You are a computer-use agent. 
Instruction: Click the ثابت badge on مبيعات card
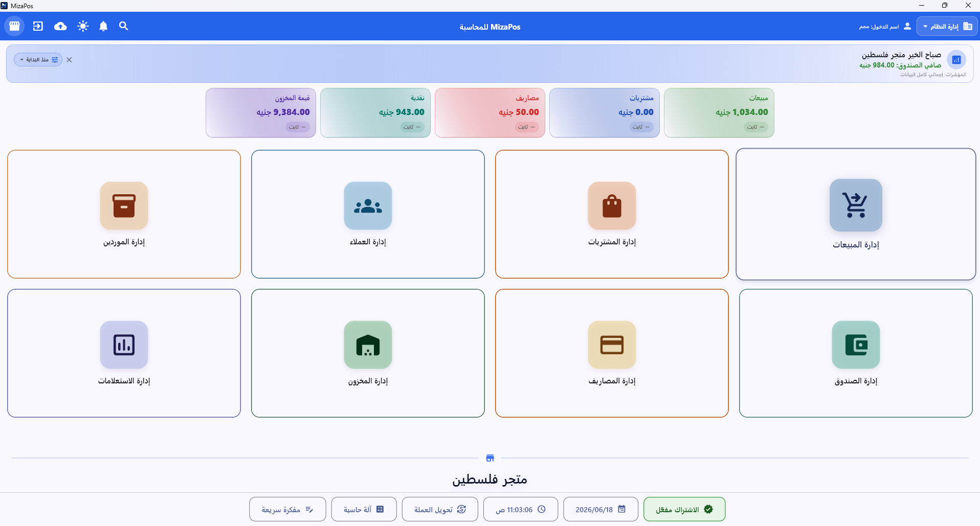click(x=755, y=127)
